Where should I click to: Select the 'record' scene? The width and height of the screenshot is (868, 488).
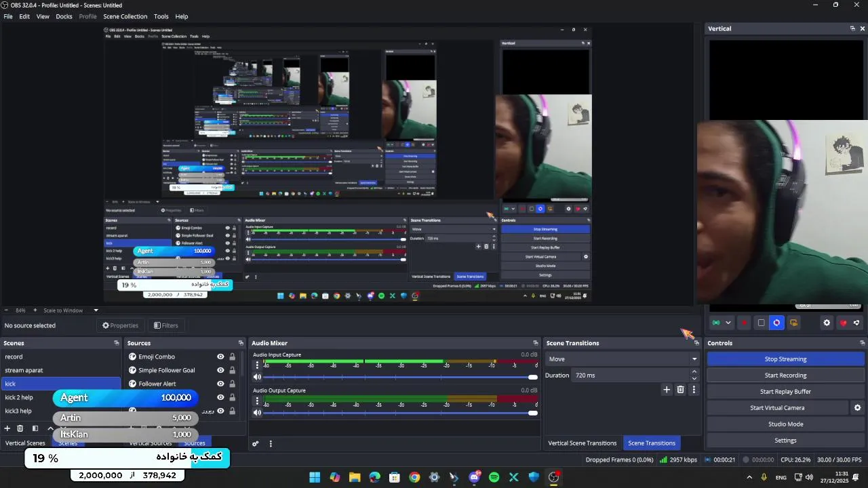pyautogui.click(x=60, y=357)
